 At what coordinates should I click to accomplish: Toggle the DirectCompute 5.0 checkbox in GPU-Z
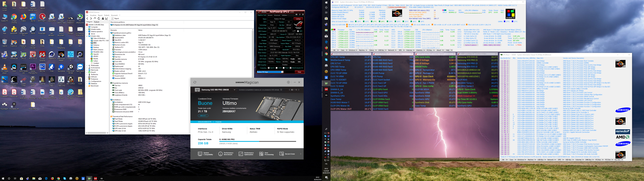291,68
